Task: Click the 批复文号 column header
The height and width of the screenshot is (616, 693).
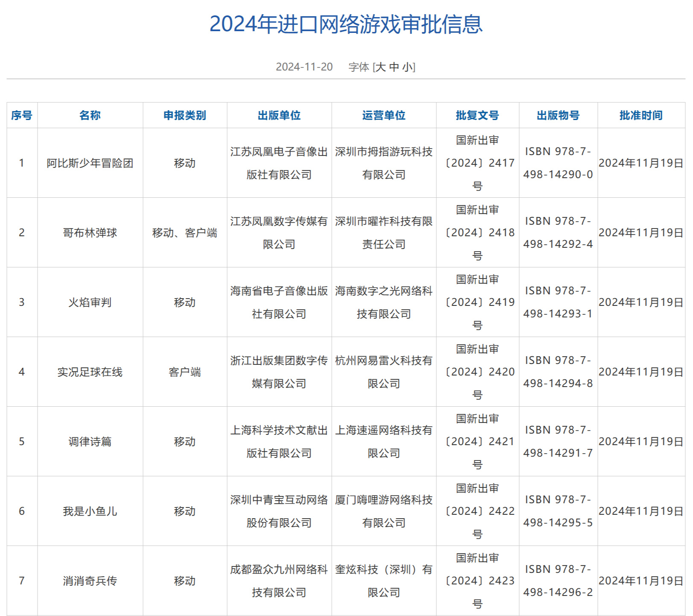Action: coord(477,115)
